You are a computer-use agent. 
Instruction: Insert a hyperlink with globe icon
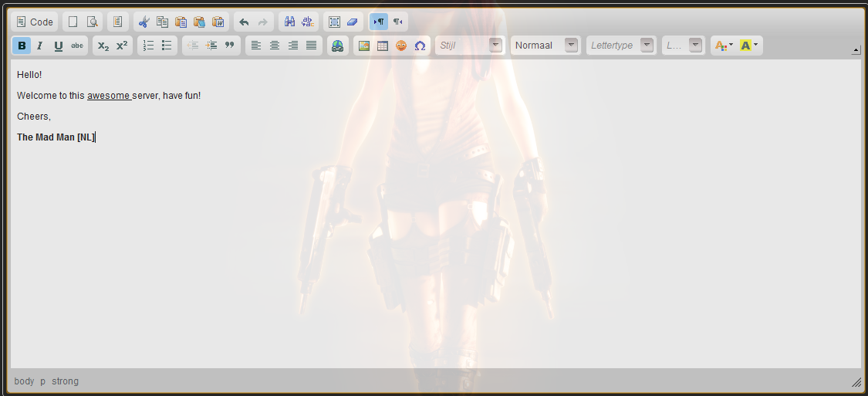tap(338, 46)
